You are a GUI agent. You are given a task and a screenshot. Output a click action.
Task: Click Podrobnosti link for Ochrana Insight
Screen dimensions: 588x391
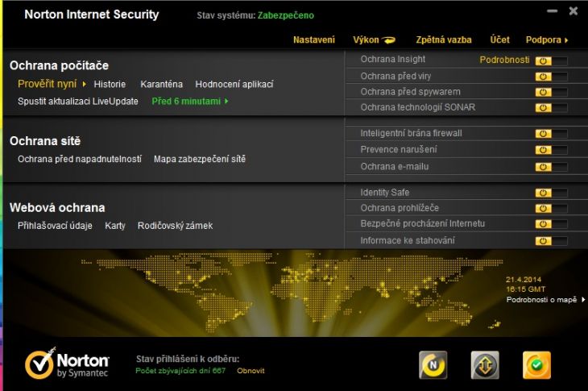[504, 60]
